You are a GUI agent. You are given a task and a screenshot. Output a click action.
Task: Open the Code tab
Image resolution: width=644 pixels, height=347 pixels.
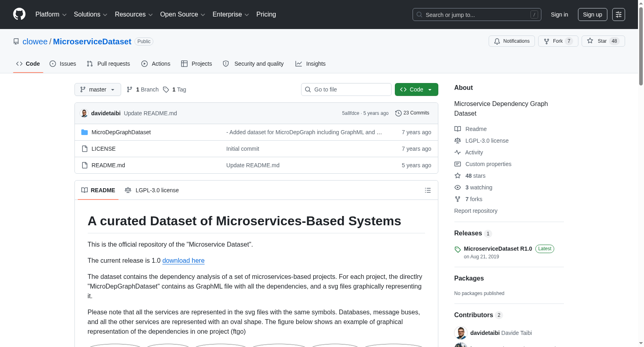(28, 64)
